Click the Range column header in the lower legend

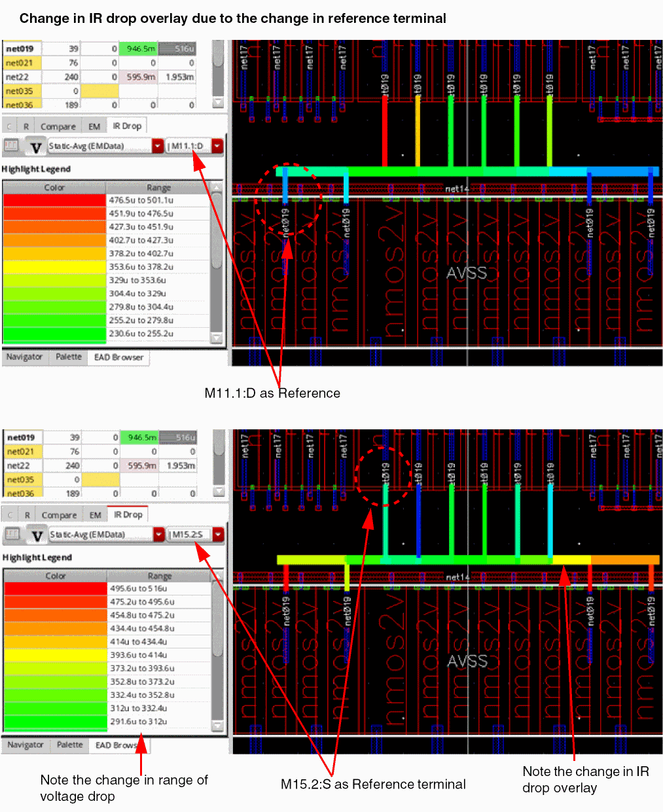tap(159, 576)
